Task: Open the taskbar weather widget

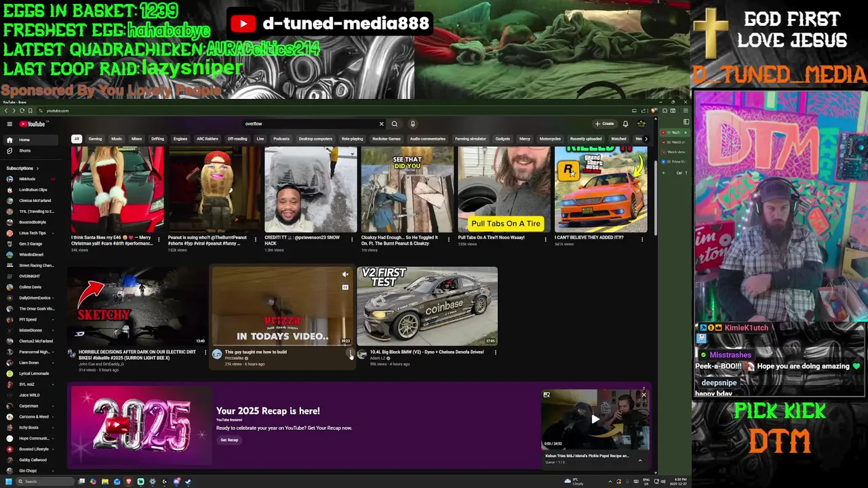Action: pos(574,482)
